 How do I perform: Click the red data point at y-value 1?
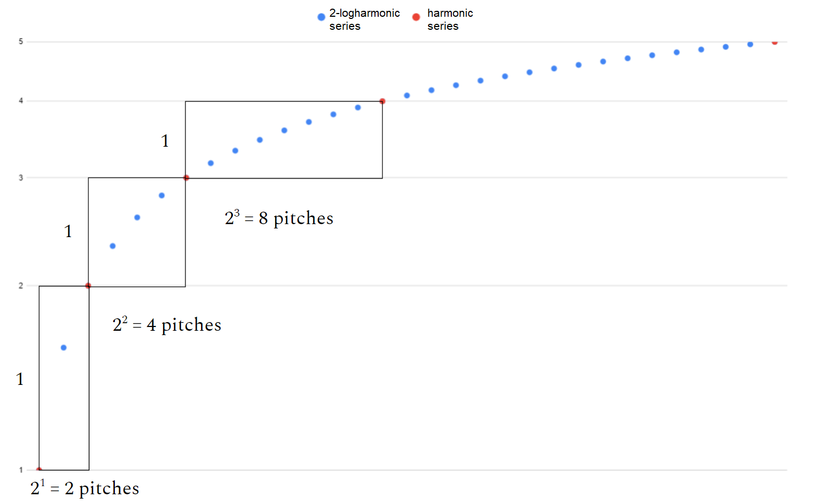(39, 469)
